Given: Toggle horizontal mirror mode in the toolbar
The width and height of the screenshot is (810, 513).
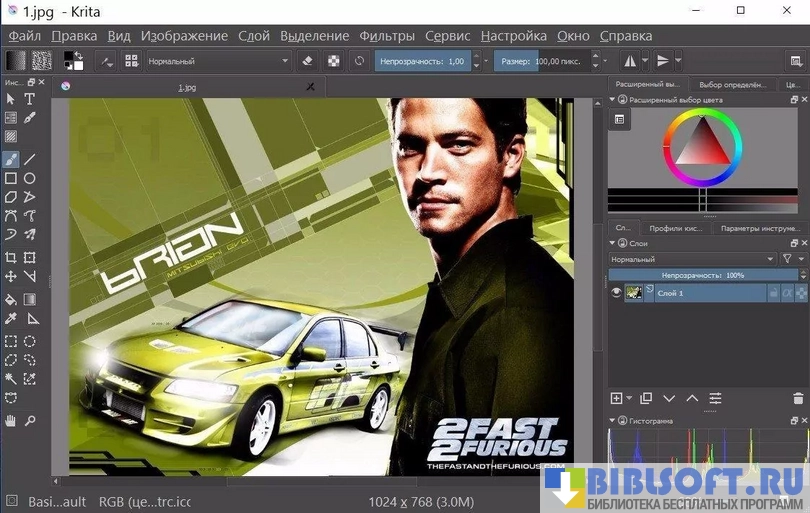Looking at the screenshot, I should click(630, 61).
